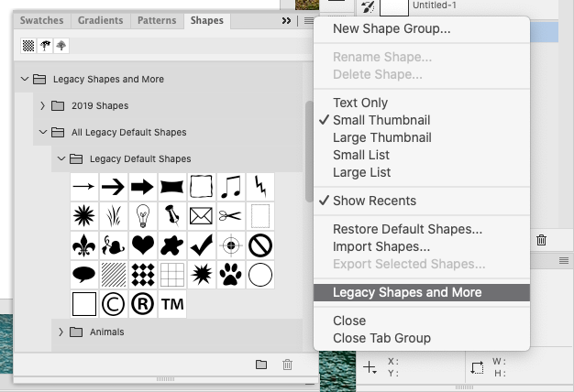Collapse the Legacy Default Shapes folder
This screenshot has width=574, height=392.
(x=61, y=159)
